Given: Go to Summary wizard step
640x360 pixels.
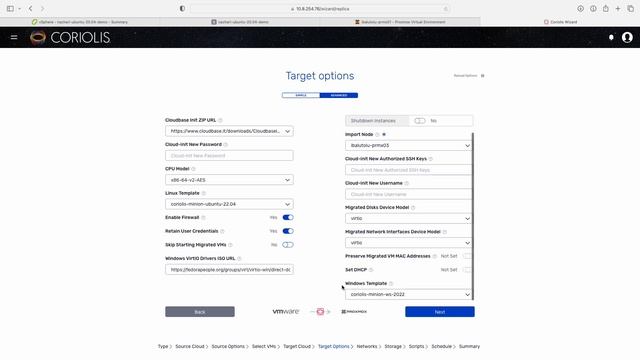Looking at the screenshot, I should pos(469,347).
